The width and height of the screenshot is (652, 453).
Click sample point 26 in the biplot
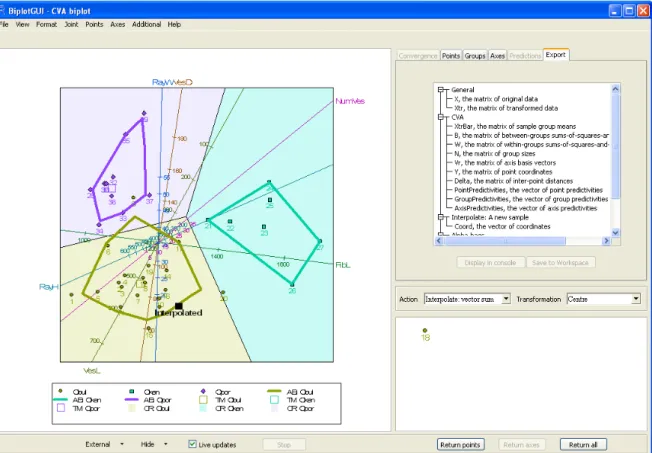tap(292, 285)
